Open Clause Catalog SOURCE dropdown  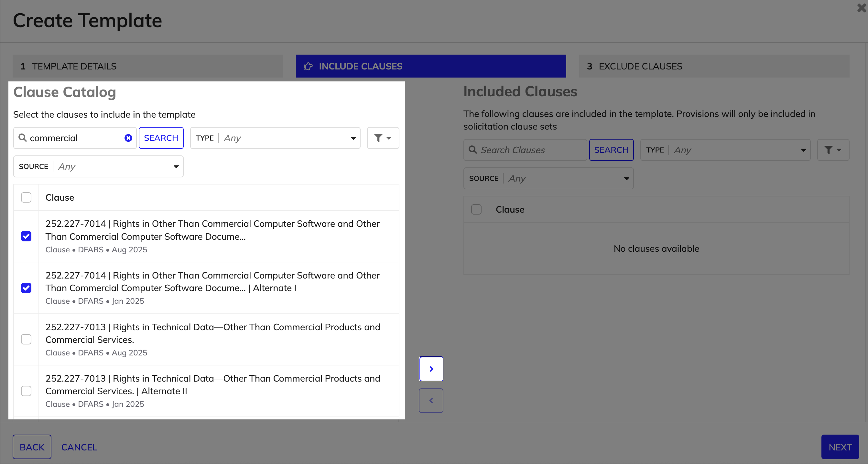[98, 167]
